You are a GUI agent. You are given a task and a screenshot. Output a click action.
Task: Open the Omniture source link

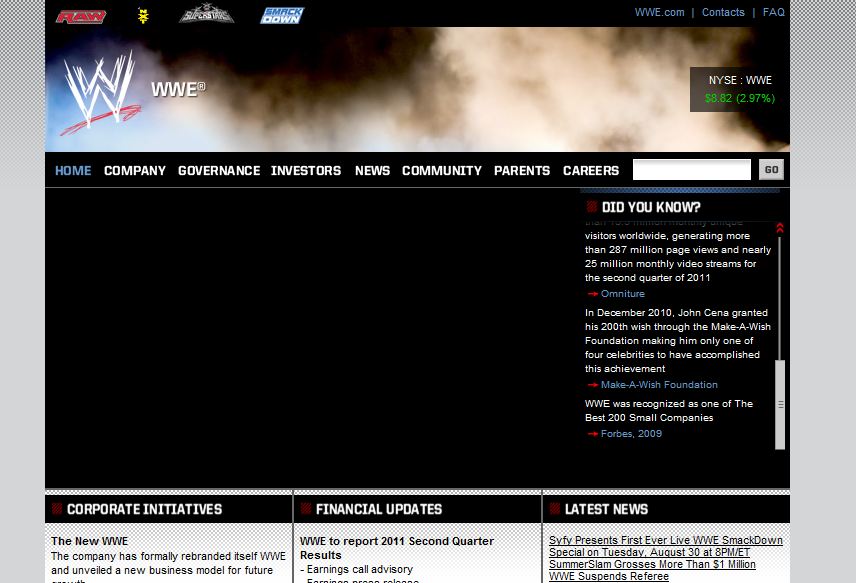623,294
